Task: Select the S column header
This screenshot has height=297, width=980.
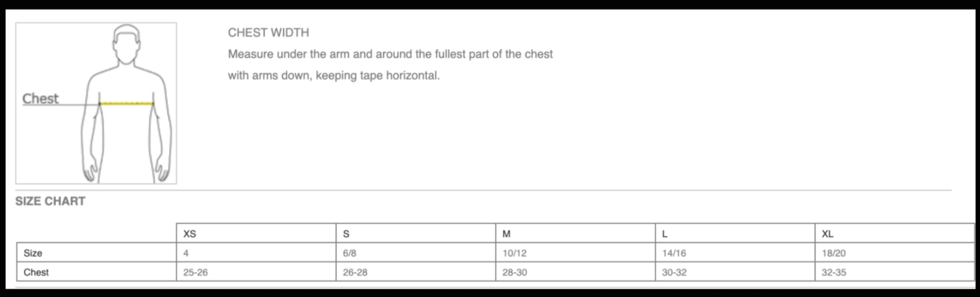Action: (x=346, y=234)
